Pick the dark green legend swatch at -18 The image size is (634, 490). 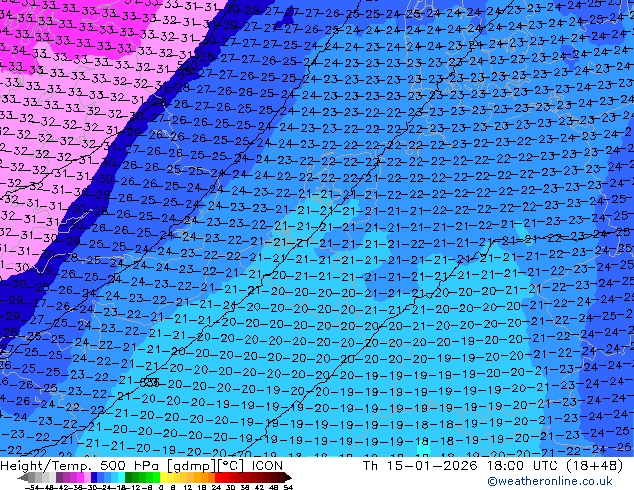pos(129,478)
